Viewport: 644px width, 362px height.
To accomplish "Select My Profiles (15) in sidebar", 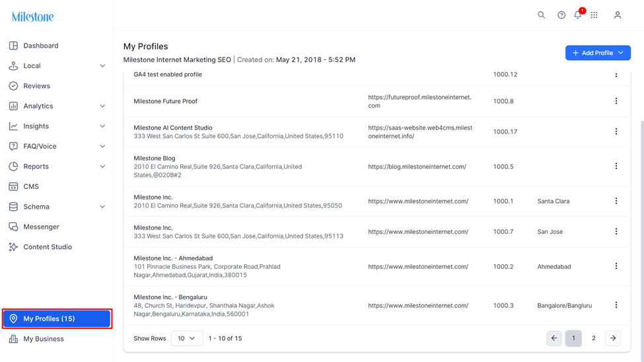I will (57, 319).
